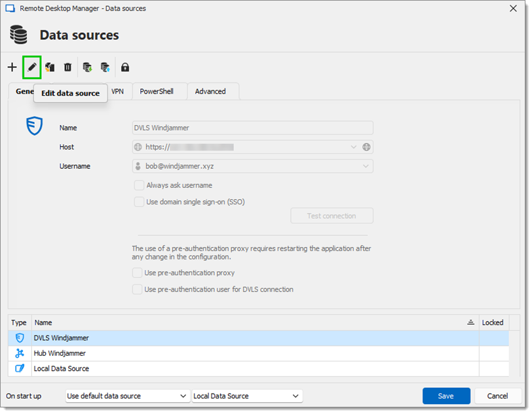532x414 pixels.
Task: Click the Cancel button
Action: (x=498, y=396)
